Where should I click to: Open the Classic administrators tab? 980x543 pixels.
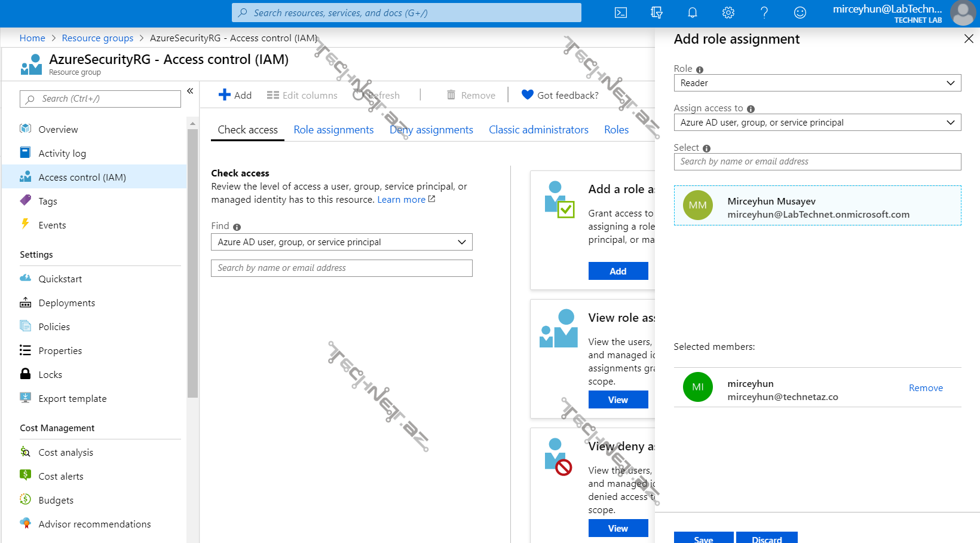click(x=538, y=130)
